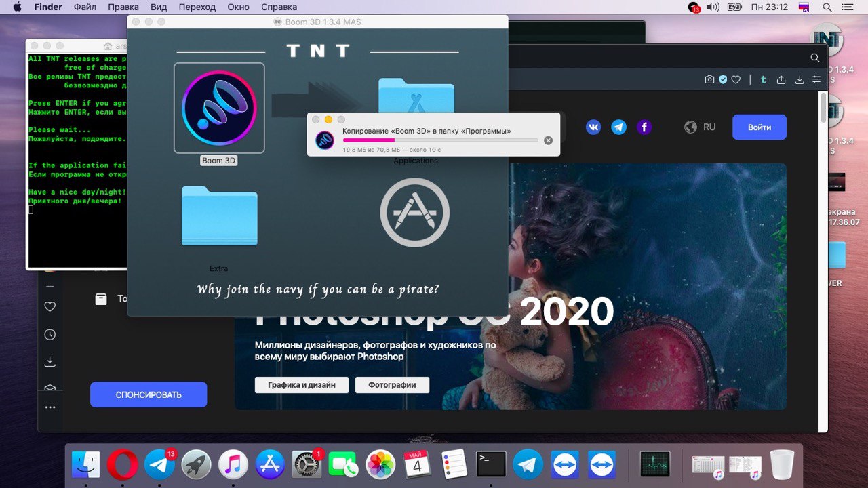Click the browser share icon
This screenshot has width=868, height=488.
click(781, 79)
